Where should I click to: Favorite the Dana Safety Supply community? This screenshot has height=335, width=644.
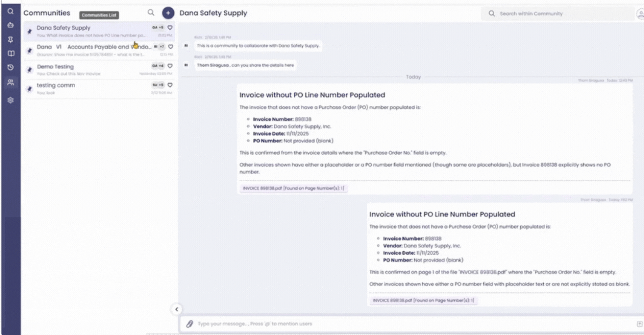[x=170, y=28]
